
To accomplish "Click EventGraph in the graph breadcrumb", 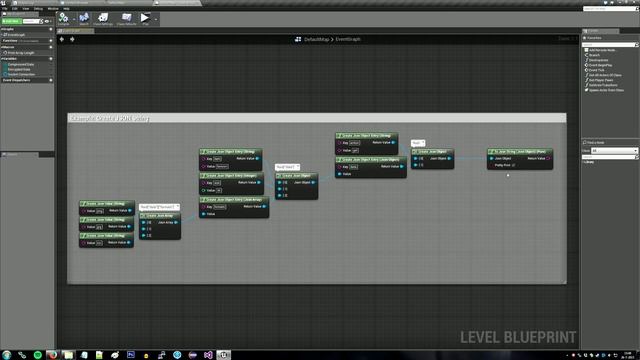I will 348,39.
